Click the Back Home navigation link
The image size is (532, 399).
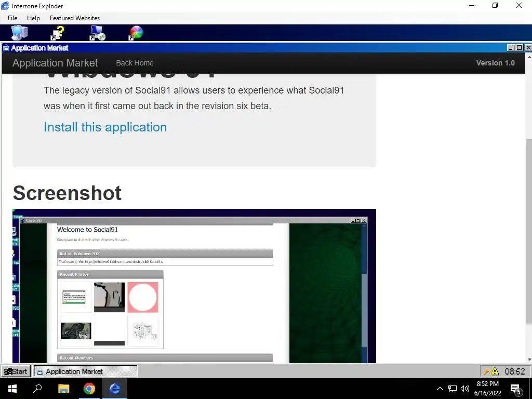tap(135, 63)
